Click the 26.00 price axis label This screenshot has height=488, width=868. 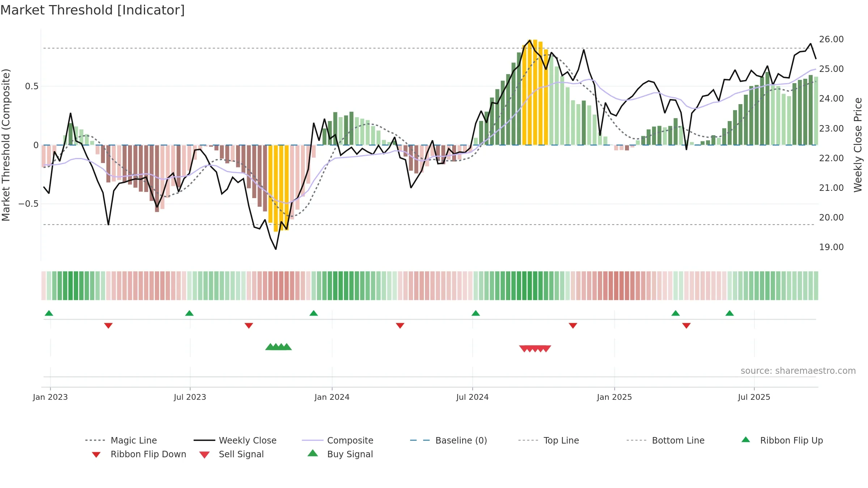(x=831, y=39)
